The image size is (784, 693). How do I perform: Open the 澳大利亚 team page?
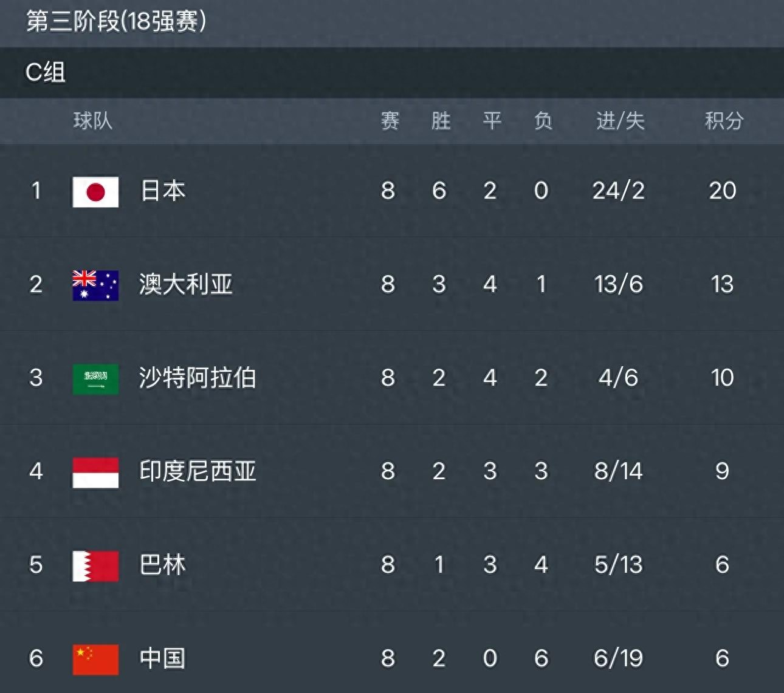coord(186,284)
